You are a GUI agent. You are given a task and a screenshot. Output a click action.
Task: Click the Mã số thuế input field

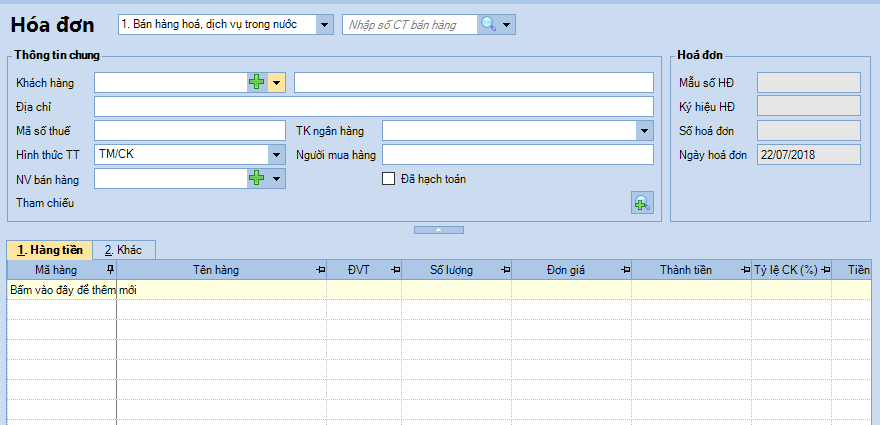(190, 131)
